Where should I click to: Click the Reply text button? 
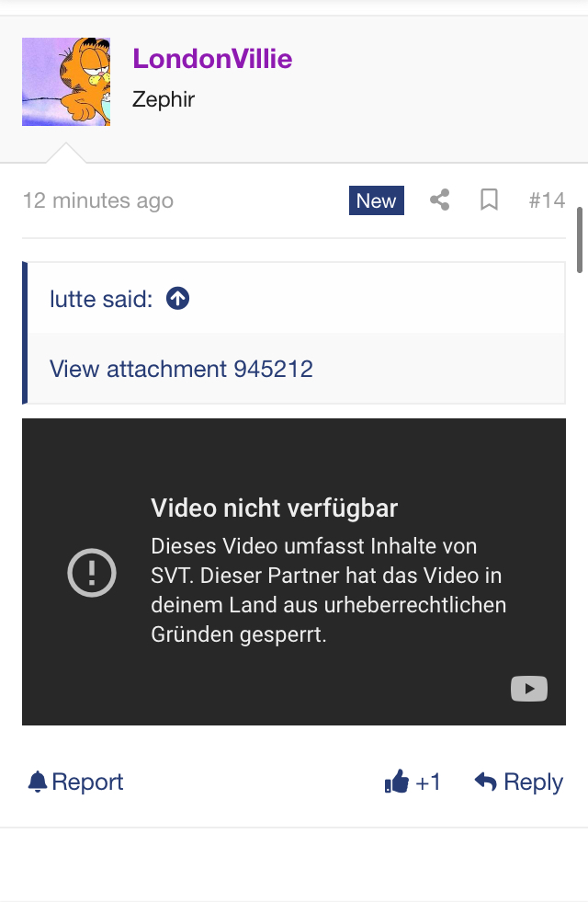(x=534, y=782)
